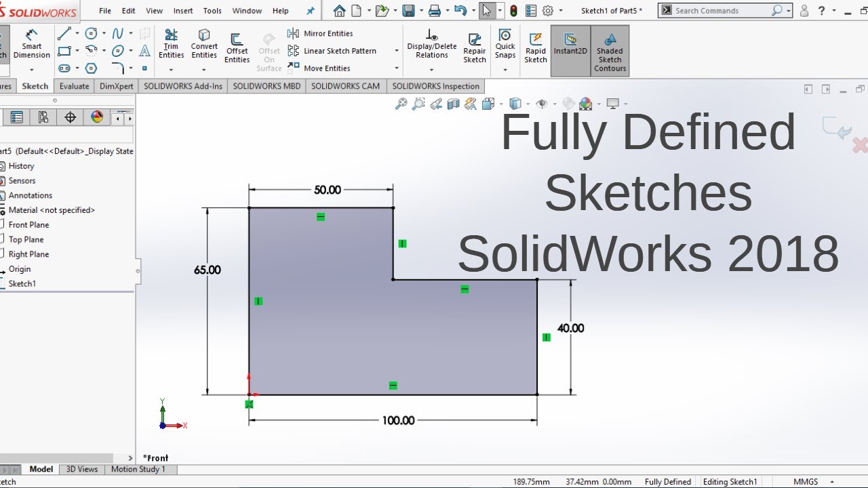The width and height of the screenshot is (868, 488).
Task: Click Move Entities
Action: (319, 68)
